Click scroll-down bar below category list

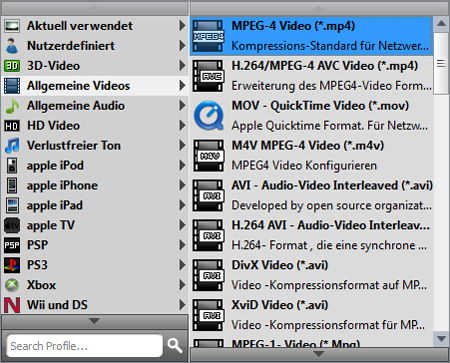[95, 322]
